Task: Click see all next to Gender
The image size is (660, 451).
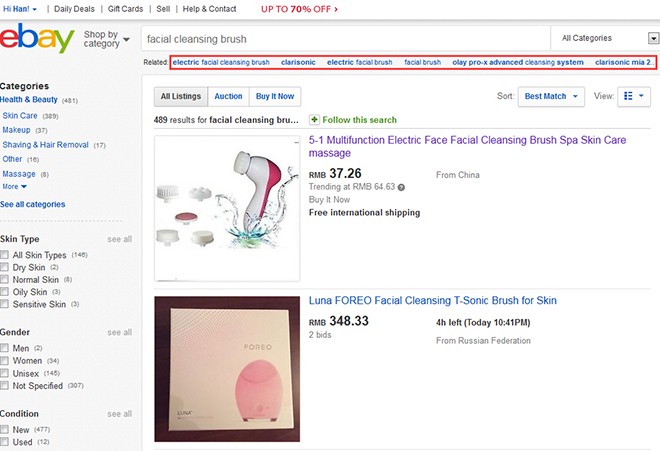Action: pyautogui.click(x=120, y=332)
